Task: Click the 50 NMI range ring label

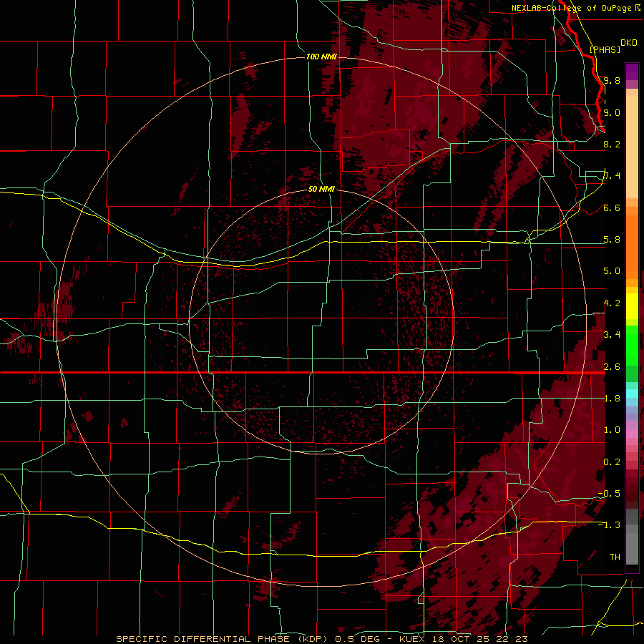Action: point(321,189)
